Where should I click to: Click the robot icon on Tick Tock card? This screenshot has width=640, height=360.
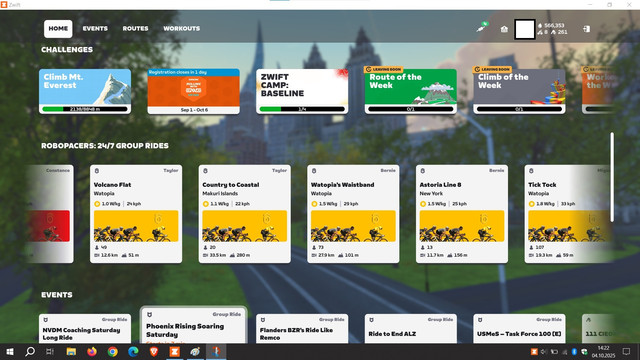[531, 171]
